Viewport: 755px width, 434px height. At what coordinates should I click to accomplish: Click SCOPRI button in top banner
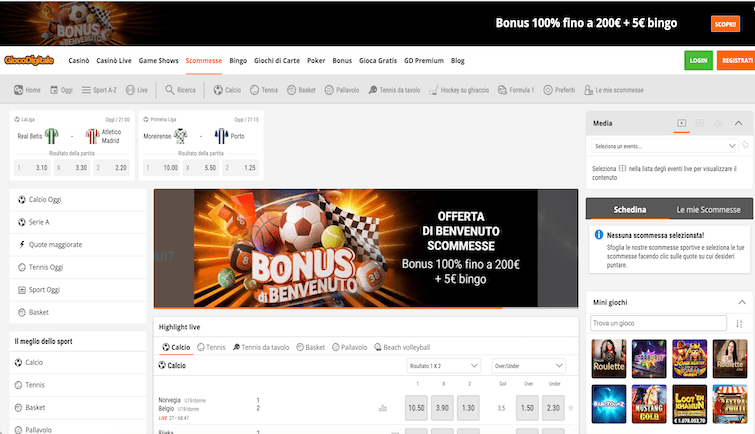coord(725,24)
